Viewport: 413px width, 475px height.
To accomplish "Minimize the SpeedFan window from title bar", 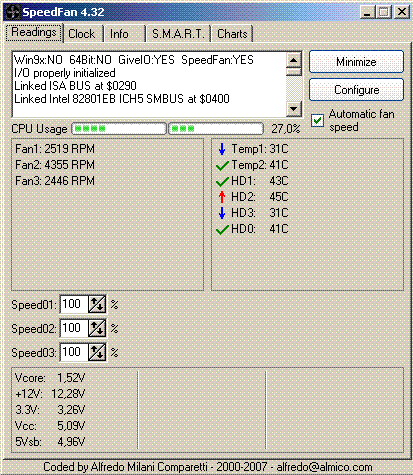I will coord(367,12).
